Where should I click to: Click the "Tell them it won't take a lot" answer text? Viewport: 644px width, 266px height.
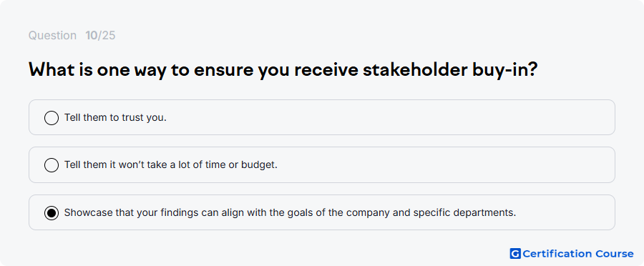(171, 165)
